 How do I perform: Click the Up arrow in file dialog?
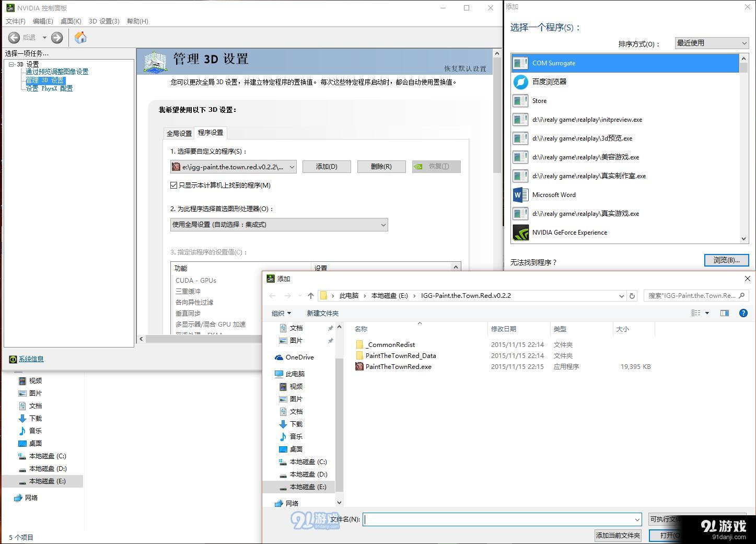[x=311, y=296]
